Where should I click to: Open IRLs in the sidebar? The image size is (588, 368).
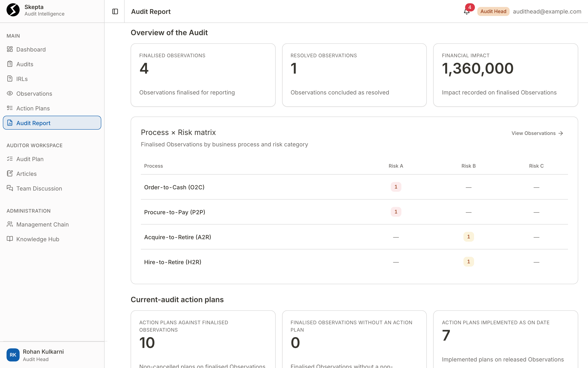52,79
